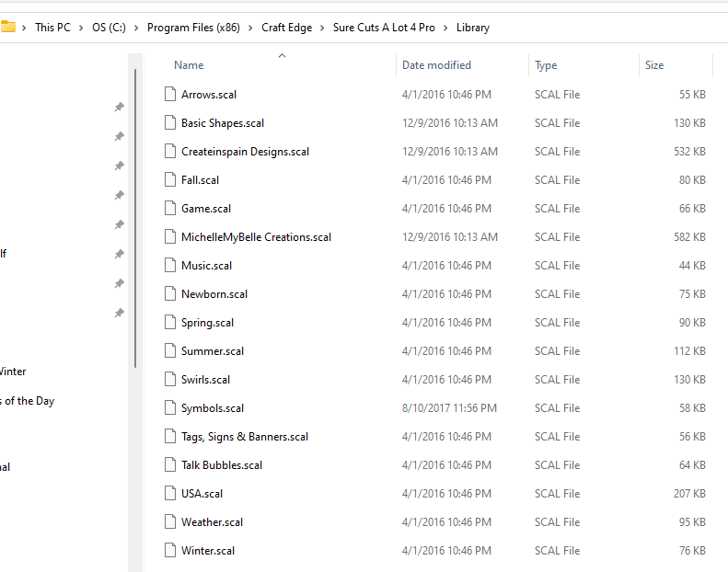The width and height of the screenshot is (728, 572).
Task: Select the Fall.scal file name
Action: [200, 180]
